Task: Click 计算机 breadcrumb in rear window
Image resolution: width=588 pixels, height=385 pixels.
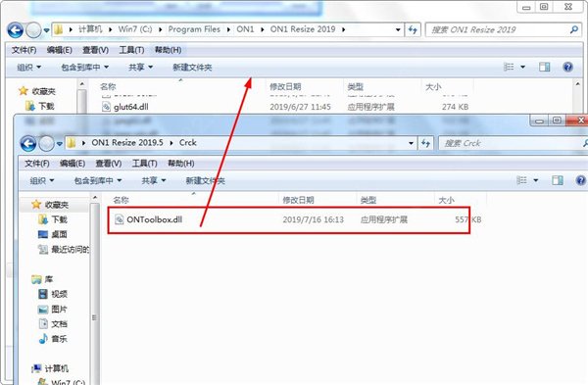Action: click(x=90, y=29)
